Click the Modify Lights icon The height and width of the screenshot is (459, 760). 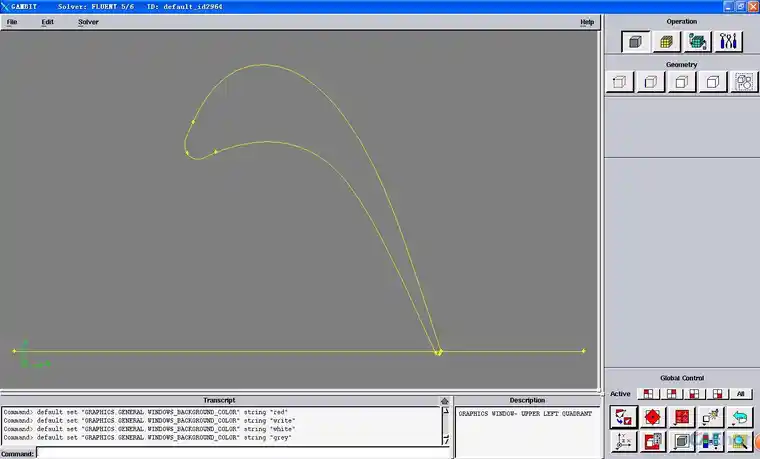711,417
